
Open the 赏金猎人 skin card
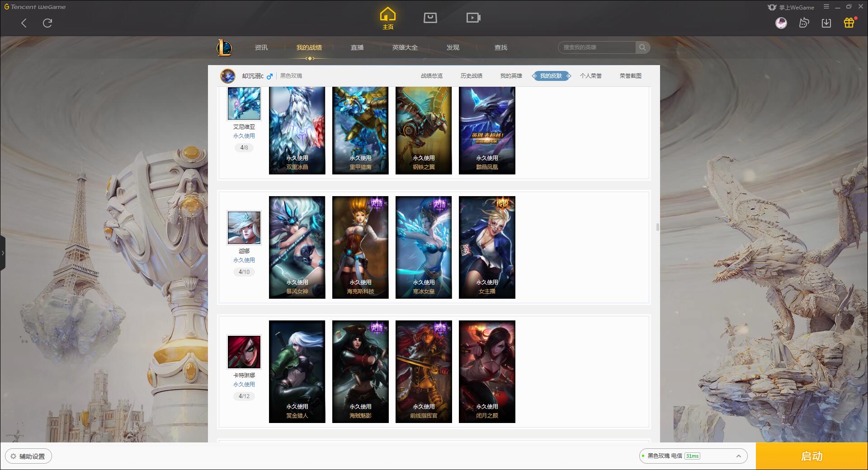(297, 371)
